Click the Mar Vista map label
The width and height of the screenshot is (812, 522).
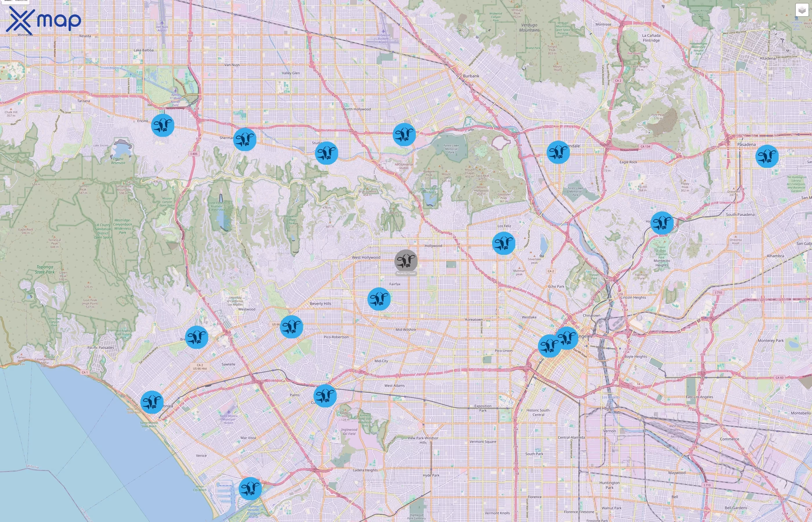pos(248,438)
